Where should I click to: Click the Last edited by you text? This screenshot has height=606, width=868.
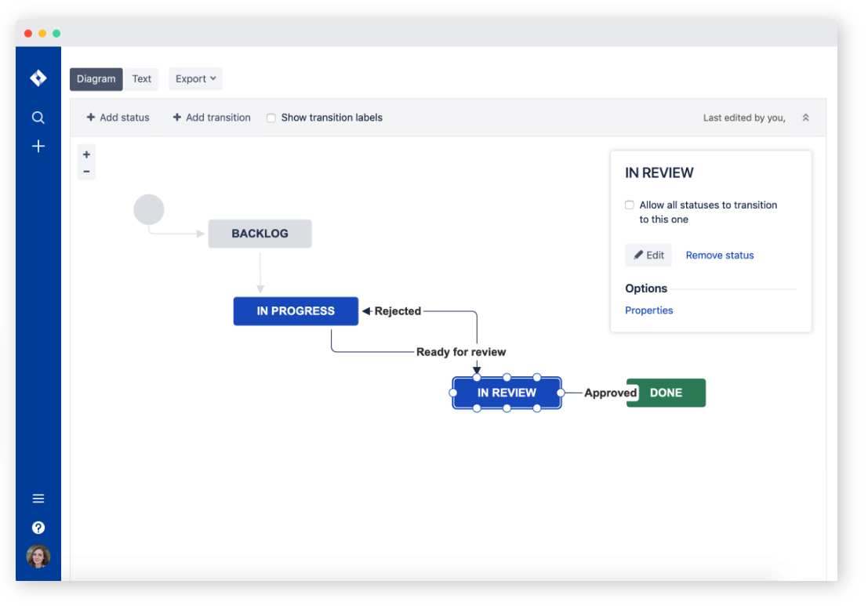[744, 118]
